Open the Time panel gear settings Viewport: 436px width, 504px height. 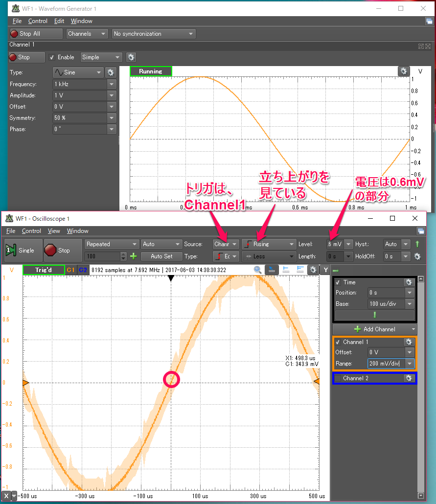tap(409, 282)
